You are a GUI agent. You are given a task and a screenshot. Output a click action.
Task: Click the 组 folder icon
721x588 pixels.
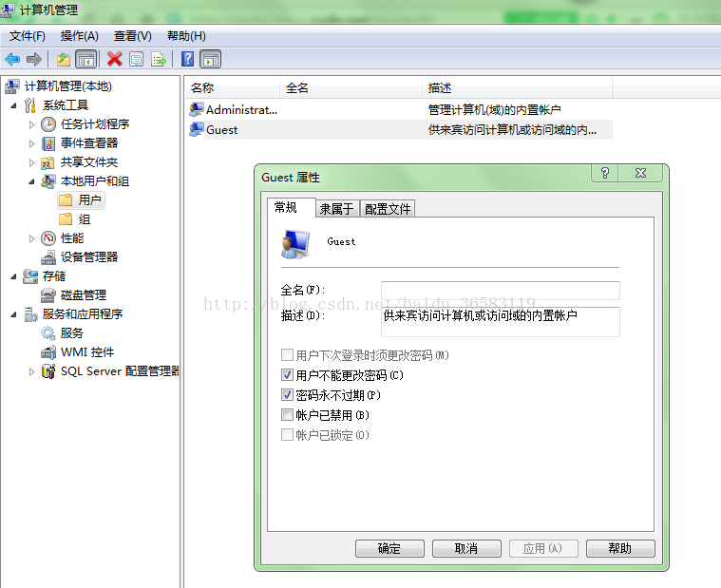pyautogui.click(x=66, y=219)
